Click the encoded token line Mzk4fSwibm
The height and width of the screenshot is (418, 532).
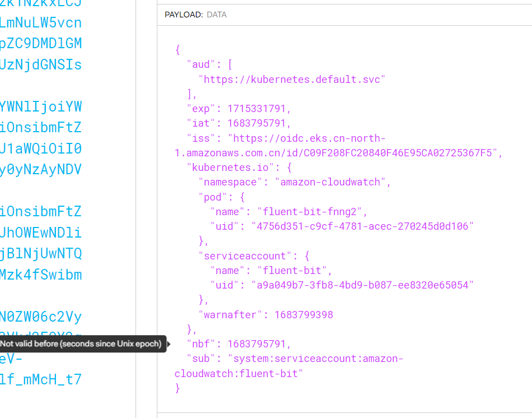pyautogui.click(x=41, y=275)
